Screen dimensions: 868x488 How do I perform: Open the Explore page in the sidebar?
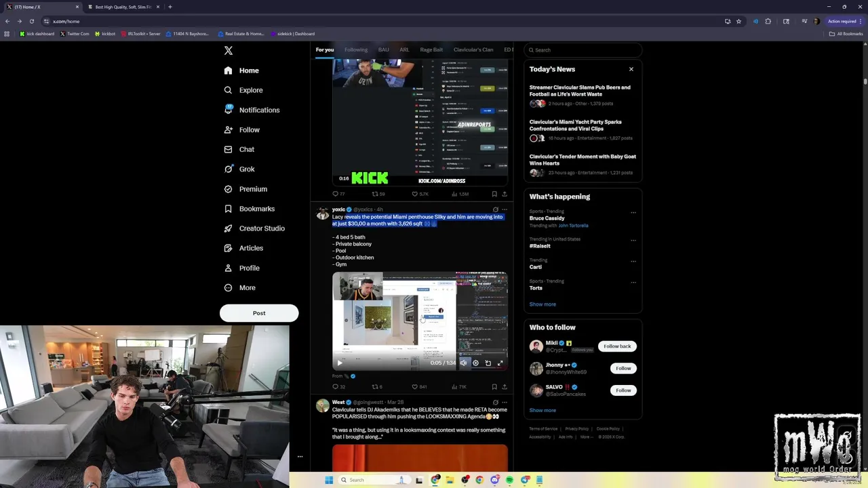(x=243, y=90)
